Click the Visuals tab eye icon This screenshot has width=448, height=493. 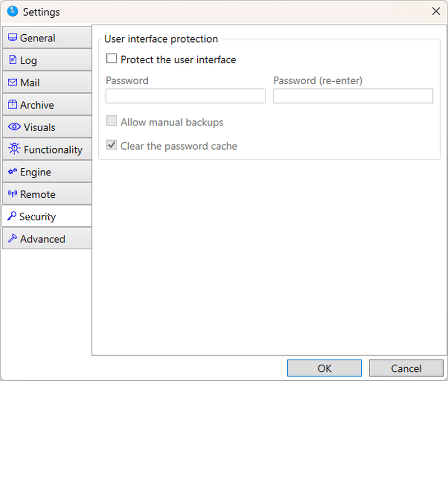pyautogui.click(x=15, y=127)
